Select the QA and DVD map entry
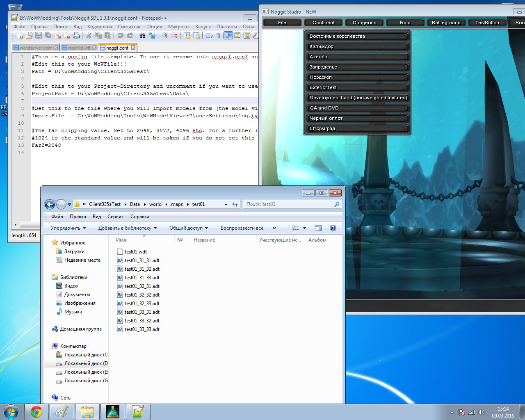 (x=357, y=108)
